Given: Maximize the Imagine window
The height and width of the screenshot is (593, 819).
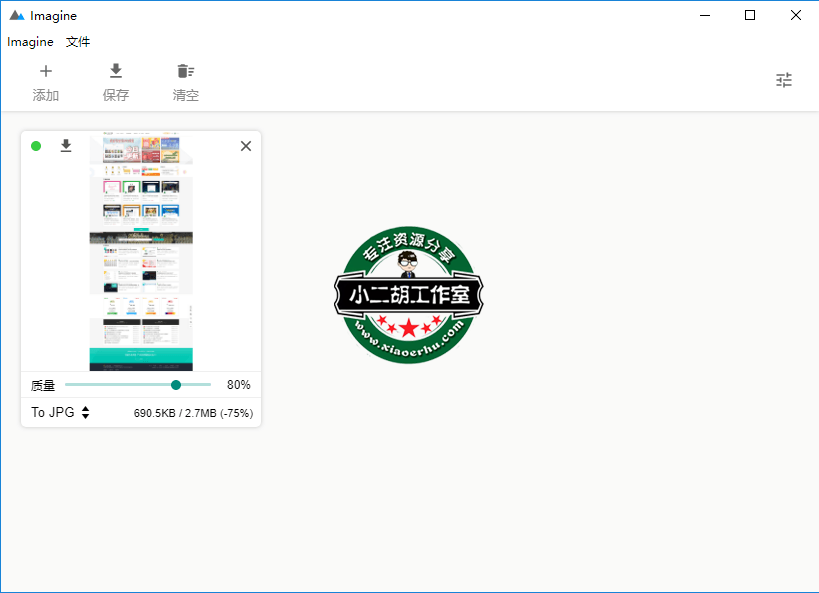Looking at the screenshot, I should click(750, 15).
